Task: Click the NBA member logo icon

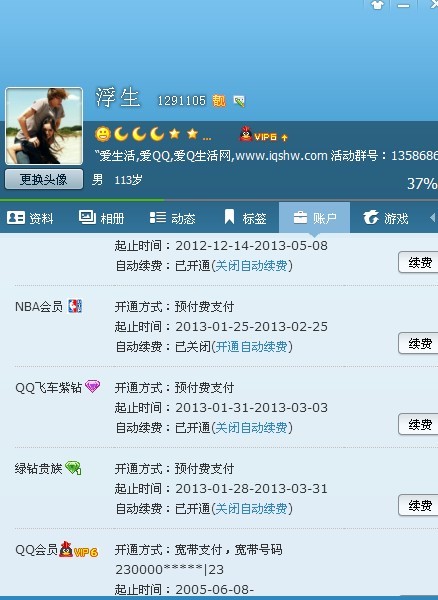Action: coord(75,306)
